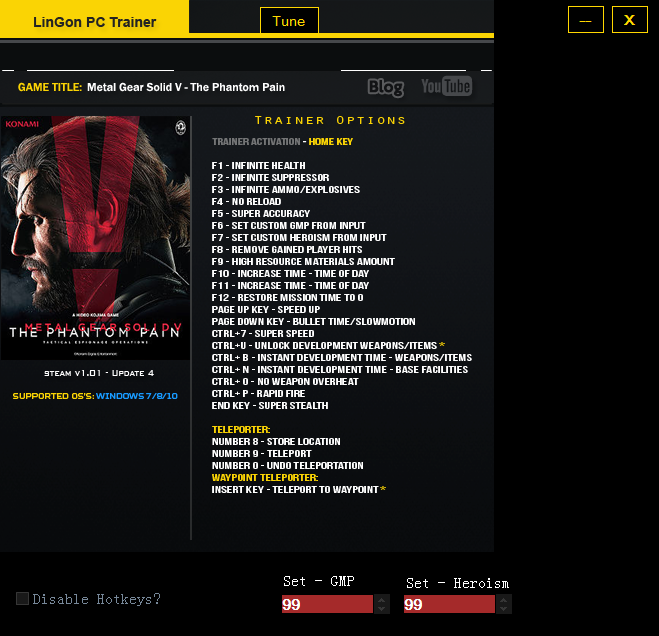Open the Blog link icon

tap(386, 87)
